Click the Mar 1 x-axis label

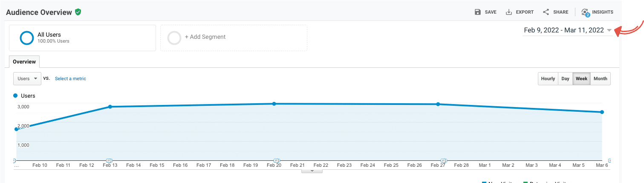[x=485, y=165]
